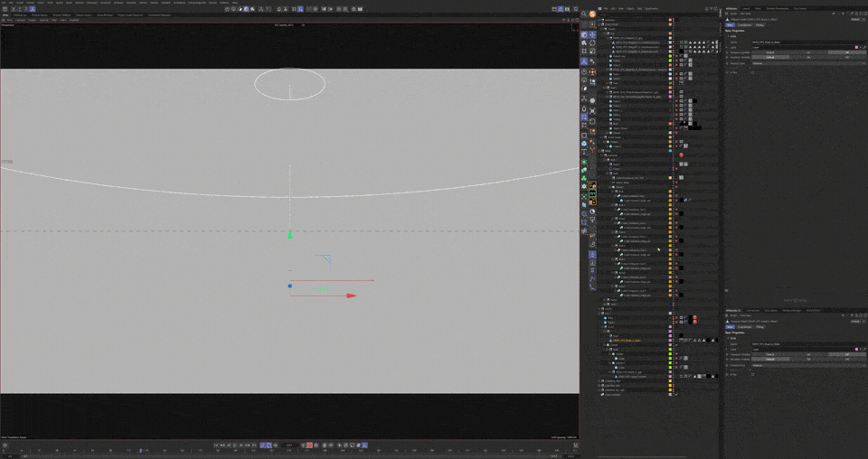Select the Move tool icon

pyautogui.click(x=592, y=34)
